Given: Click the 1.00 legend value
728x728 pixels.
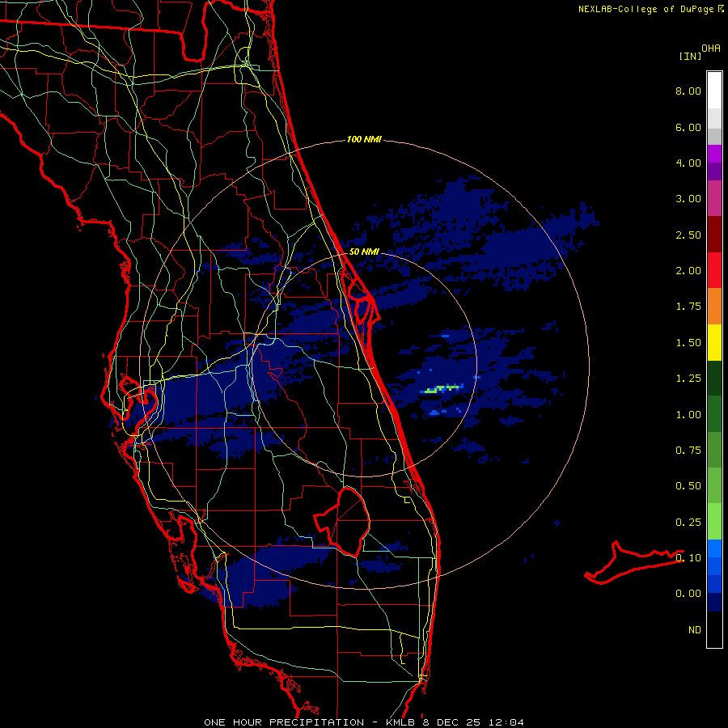Looking at the screenshot, I should tap(688, 415).
